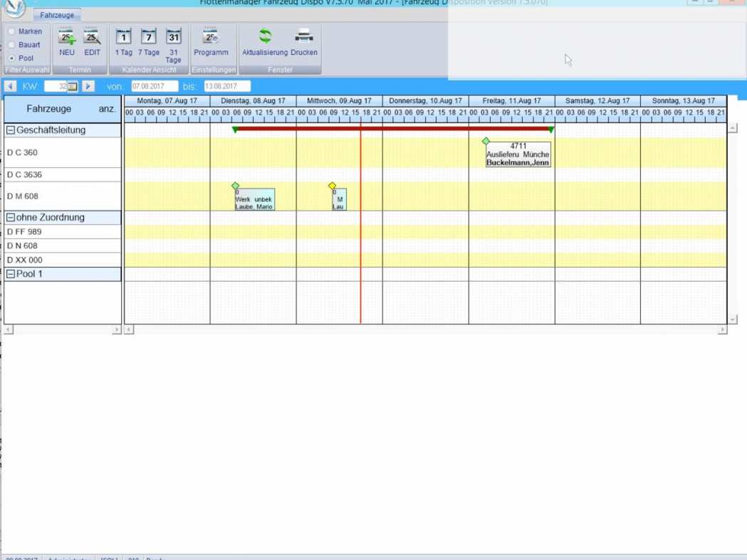Collapse the ohne Zuordnung group

point(11,218)
